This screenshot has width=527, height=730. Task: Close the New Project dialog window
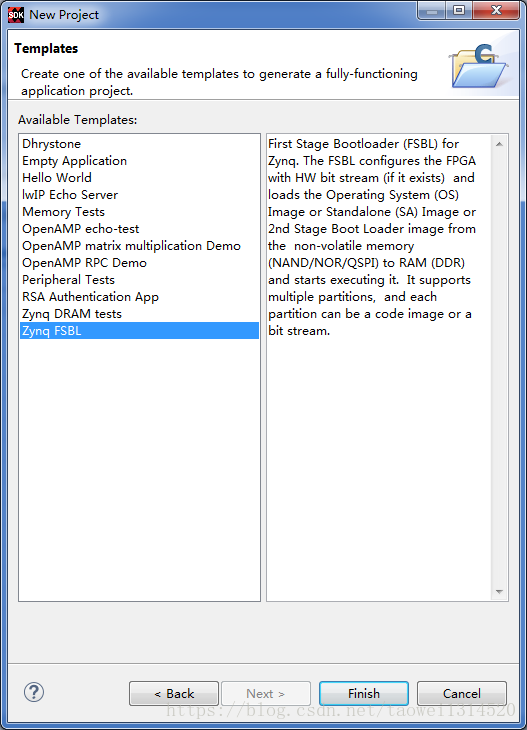click(x=496, y=10)
